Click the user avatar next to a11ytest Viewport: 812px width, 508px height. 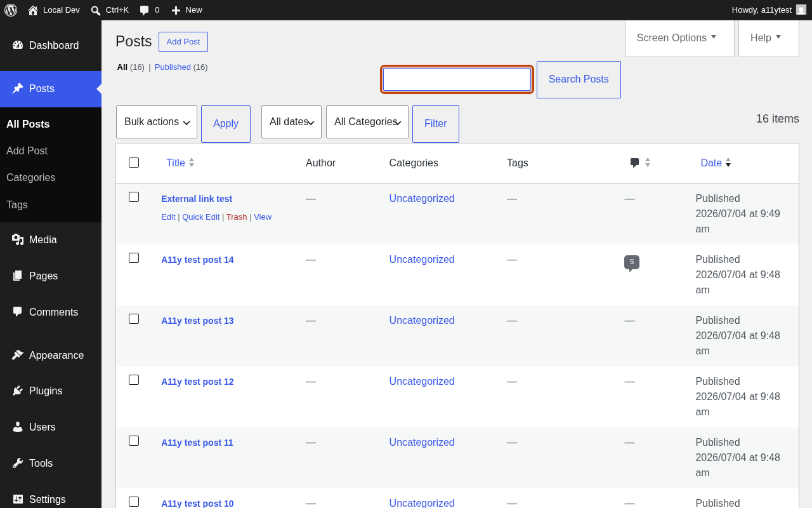click(801, 10)
